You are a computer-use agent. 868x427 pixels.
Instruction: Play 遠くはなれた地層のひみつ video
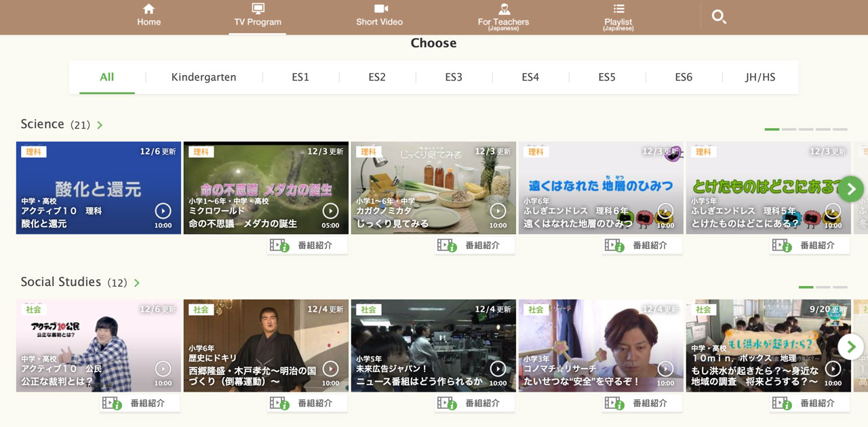(x=665, y=210)
